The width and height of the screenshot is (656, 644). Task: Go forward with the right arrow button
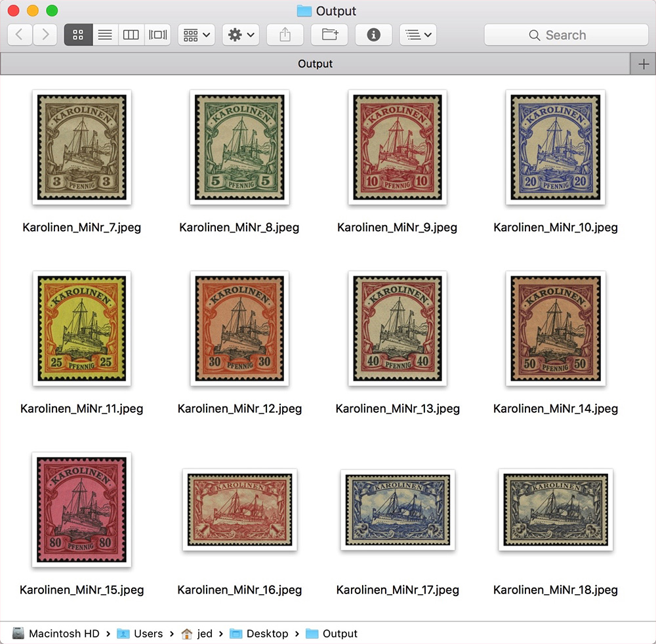coord(45,34)
